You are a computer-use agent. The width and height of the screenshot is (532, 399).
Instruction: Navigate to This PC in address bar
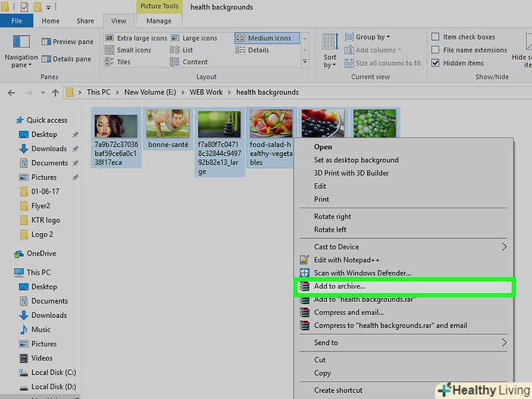99,92
